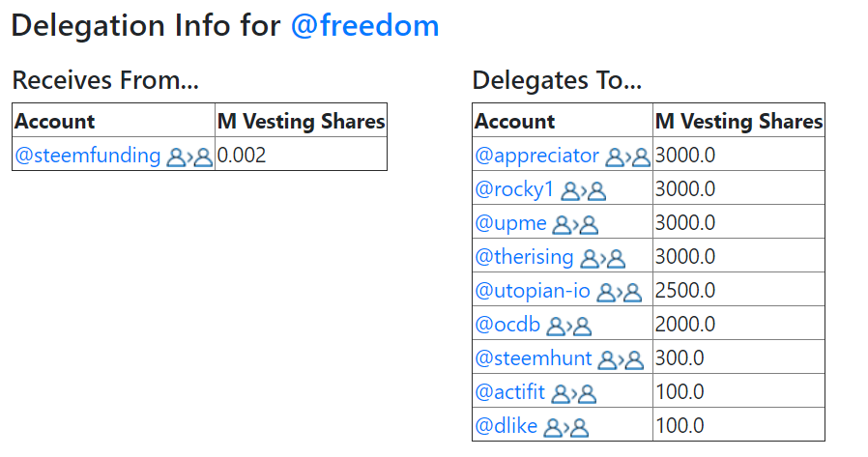Open the @utopian-io account link
868x457 pixels.
[x=533, y=291]
